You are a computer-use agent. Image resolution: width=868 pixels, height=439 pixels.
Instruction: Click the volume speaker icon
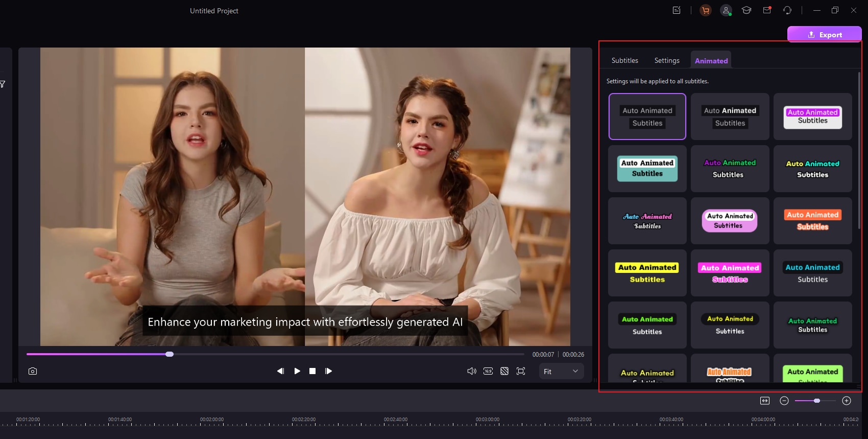coord(472,371)
